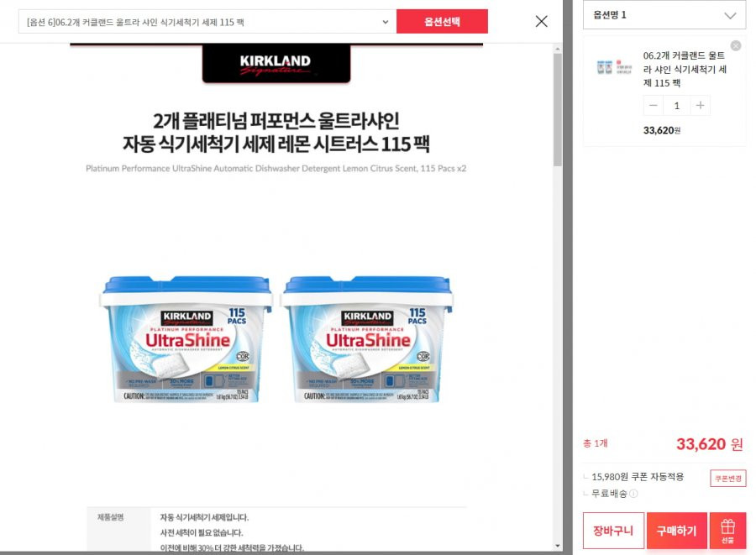Click the Kirkland Signature logo banner
The image size is (756, 555).
pos(276,64)
